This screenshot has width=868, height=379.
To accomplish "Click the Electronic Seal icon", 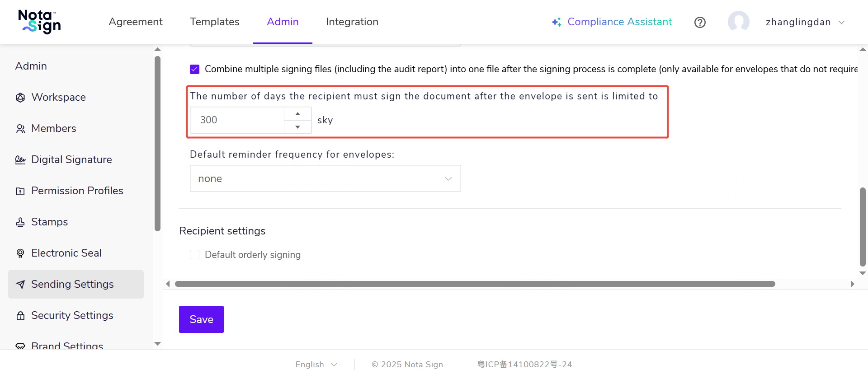I will tap(20, 253).
